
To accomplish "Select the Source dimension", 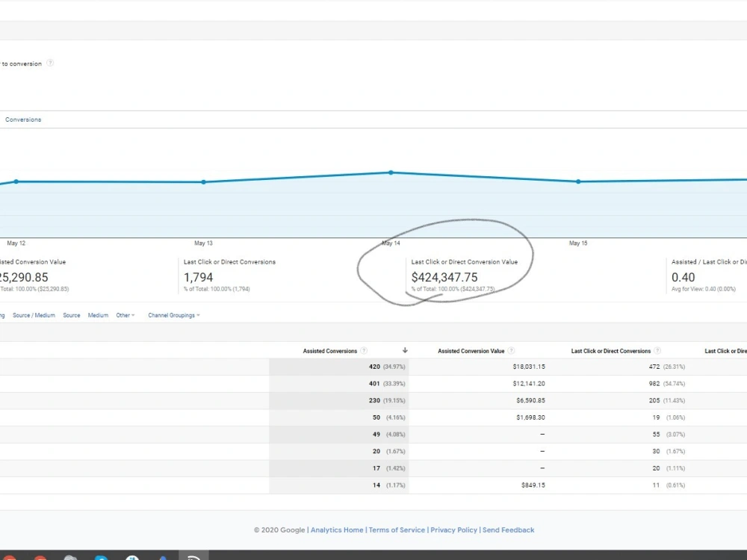I will 72,315.
